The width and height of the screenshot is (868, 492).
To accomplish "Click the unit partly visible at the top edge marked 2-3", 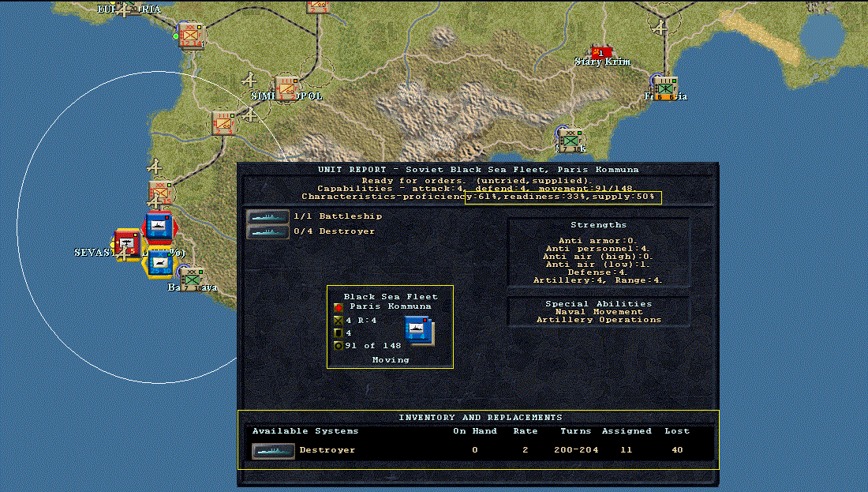I will point(318,6).
